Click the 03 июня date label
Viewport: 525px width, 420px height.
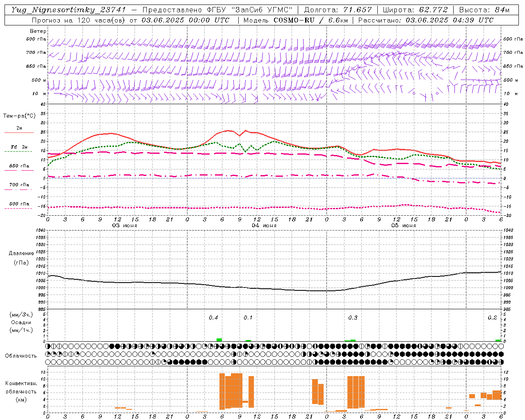(x=125, y=226)
